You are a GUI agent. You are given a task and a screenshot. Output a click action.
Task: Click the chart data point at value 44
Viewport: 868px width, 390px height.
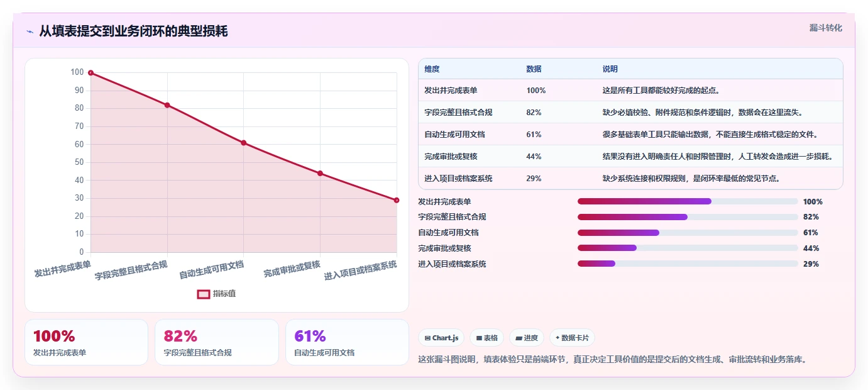click(320, 174)
